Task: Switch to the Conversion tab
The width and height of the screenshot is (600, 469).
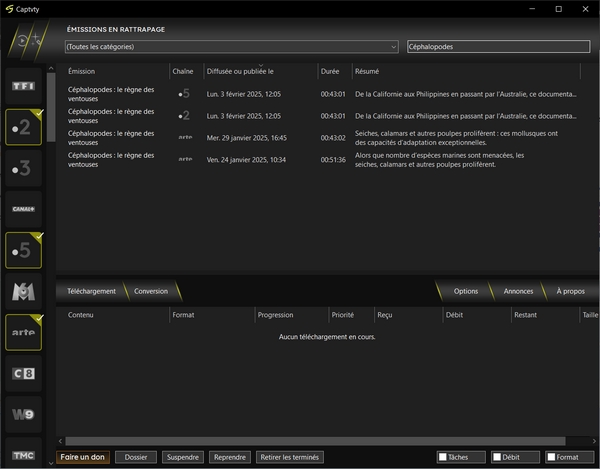Action: pos(151,291)
